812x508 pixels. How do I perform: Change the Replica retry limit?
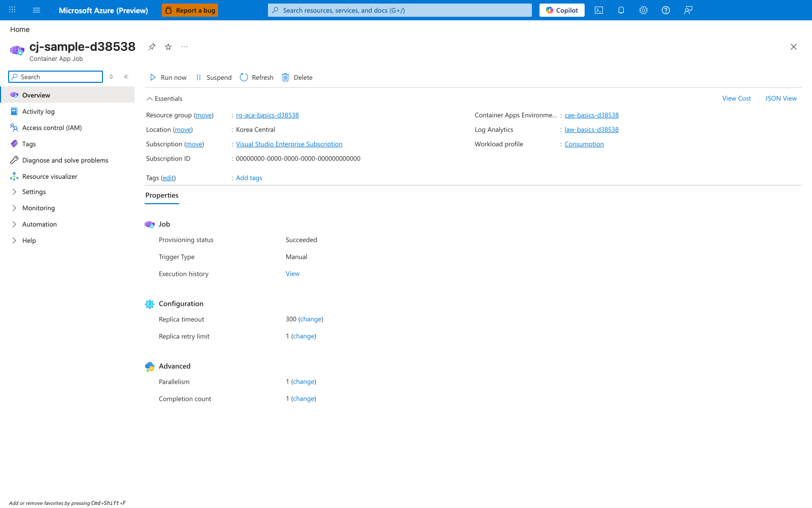(303, 336)
